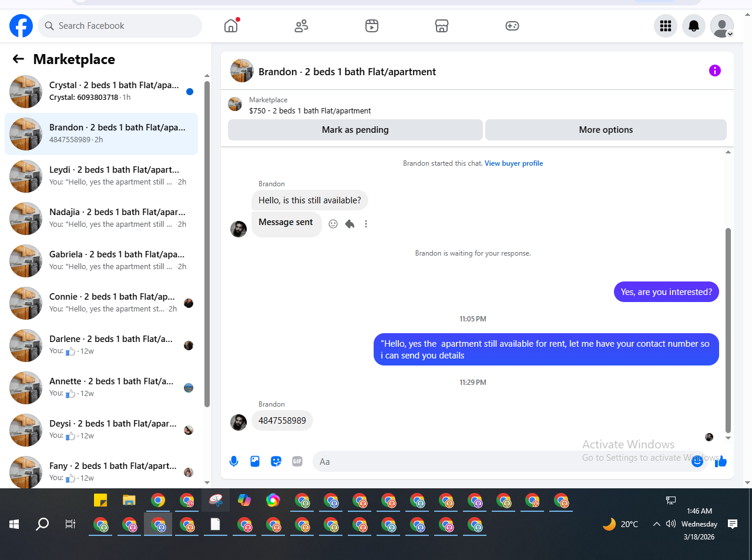Open the volume control in system tray
752x560 pixels.
[671, 524]
